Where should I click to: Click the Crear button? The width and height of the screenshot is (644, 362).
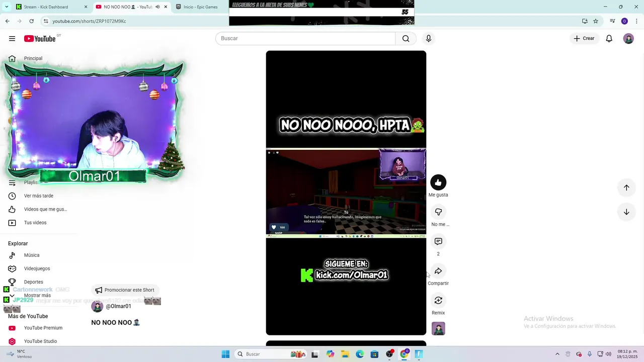[x=584, y=39]
